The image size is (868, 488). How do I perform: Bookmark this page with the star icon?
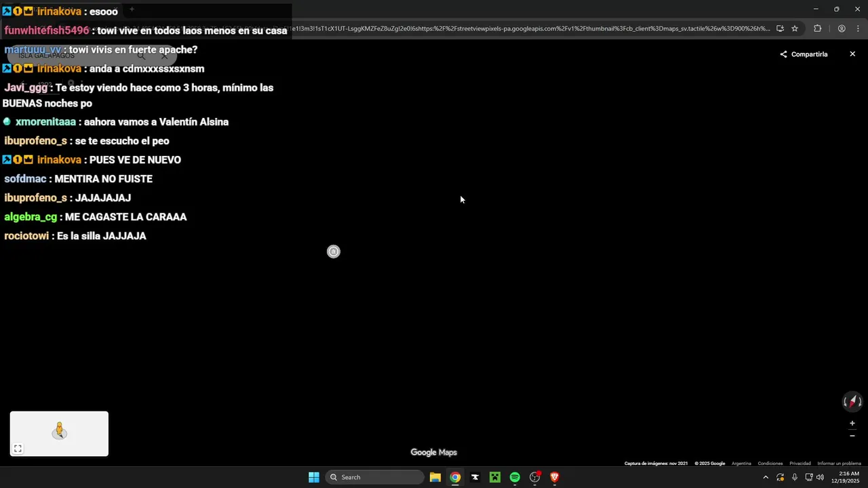795,28
